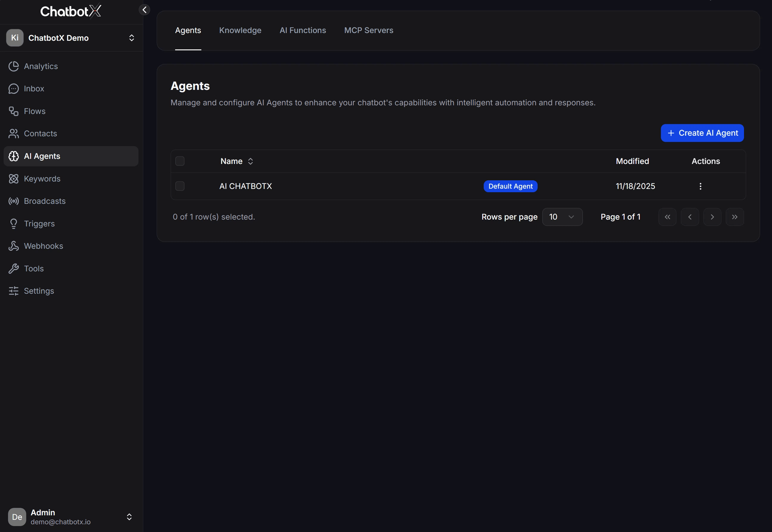Switch to the MCP Servers tab

(368, 30)
